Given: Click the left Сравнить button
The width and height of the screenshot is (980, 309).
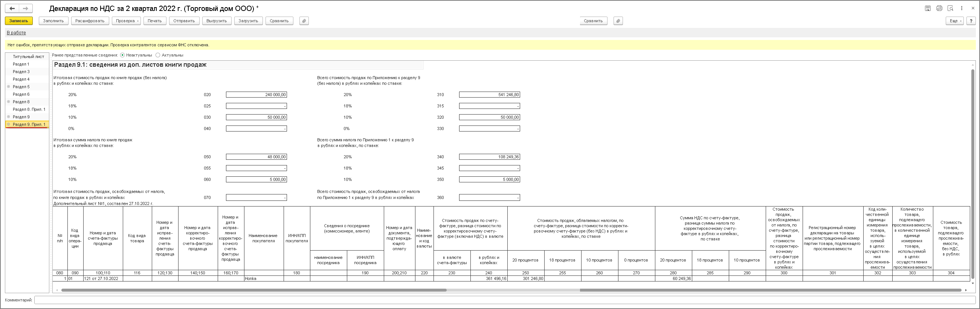Looking at the screenshot, I should coord(279,21).
